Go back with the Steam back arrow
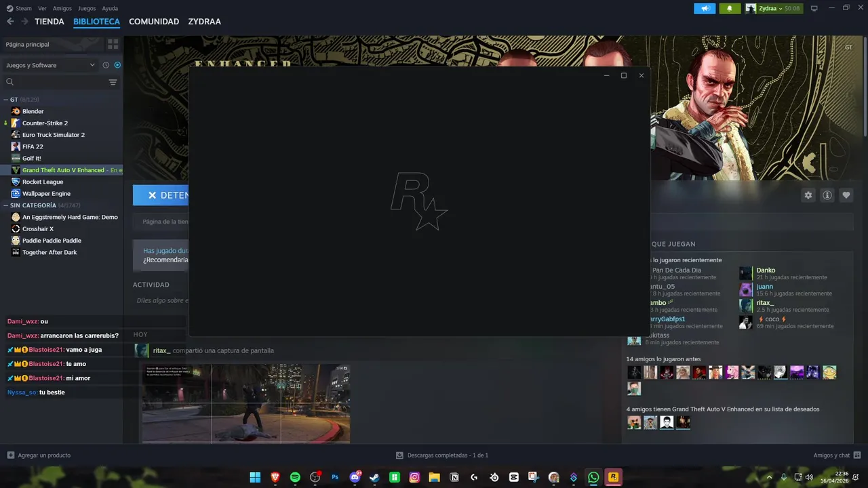Image resolution: width=868 pixels, height=488 pixels. click(10, 22)
